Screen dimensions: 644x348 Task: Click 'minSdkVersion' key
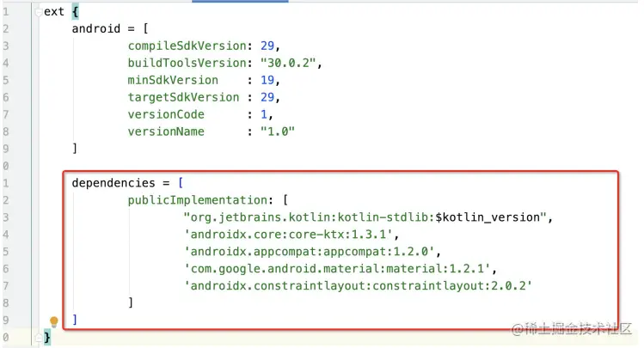point(173,80)
